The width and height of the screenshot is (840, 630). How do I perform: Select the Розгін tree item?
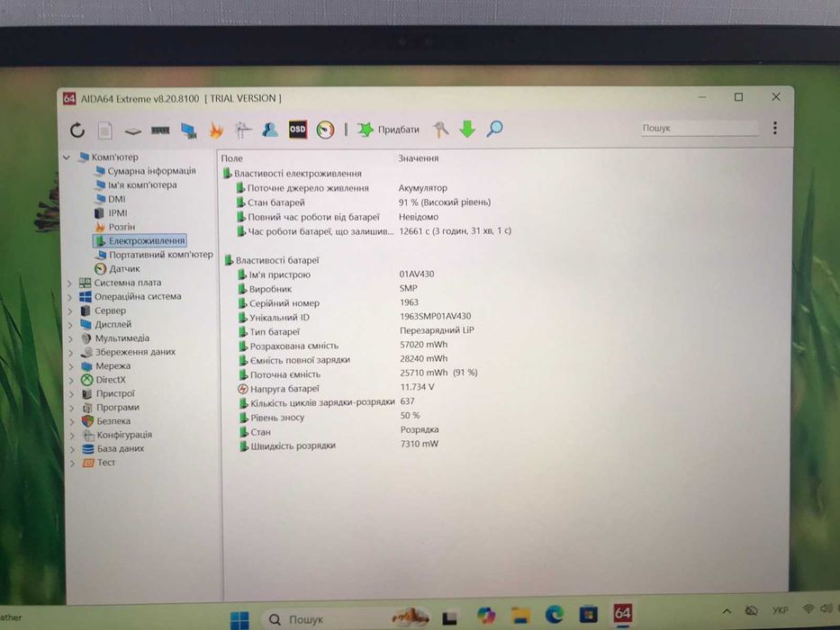click(x=115, y=227)
